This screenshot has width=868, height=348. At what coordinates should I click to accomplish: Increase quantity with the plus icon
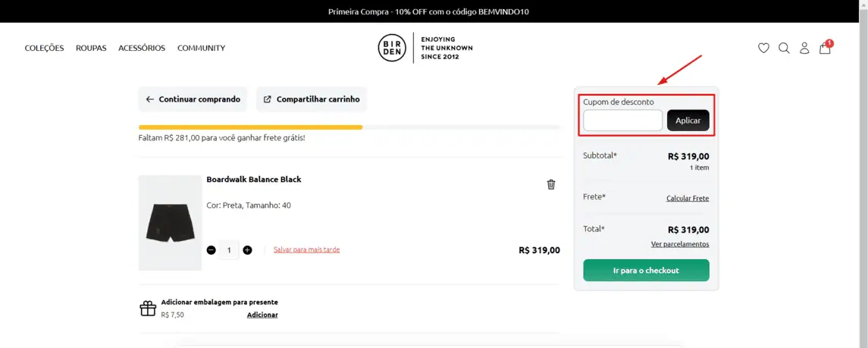point(247,250)
